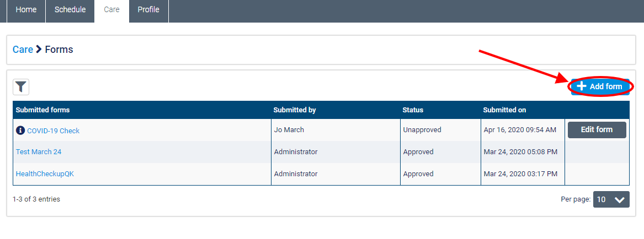Click the Add form button label
The image size is (644, 239).
(x=606, y=86)
